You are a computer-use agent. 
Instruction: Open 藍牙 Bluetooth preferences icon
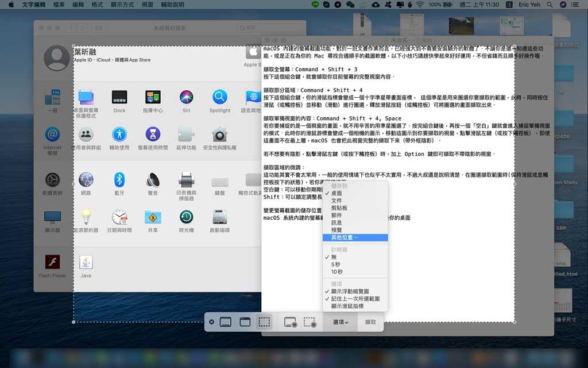click(119, 180)
